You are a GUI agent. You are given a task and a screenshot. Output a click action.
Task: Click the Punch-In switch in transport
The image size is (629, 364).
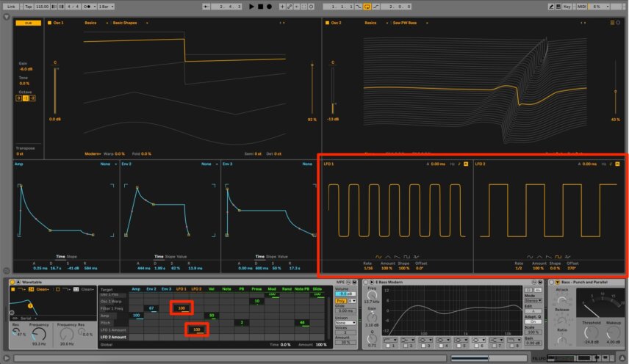coord(359,7)
